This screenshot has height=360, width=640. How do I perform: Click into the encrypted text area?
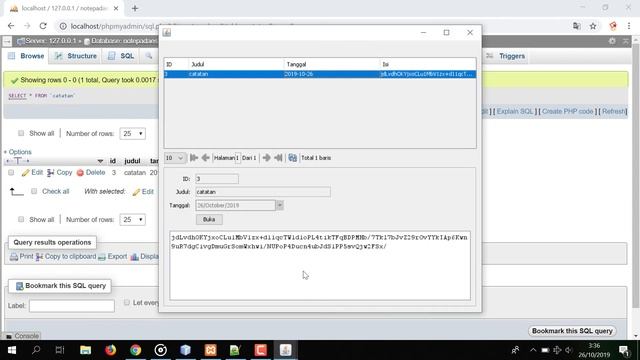coord(320,265)
